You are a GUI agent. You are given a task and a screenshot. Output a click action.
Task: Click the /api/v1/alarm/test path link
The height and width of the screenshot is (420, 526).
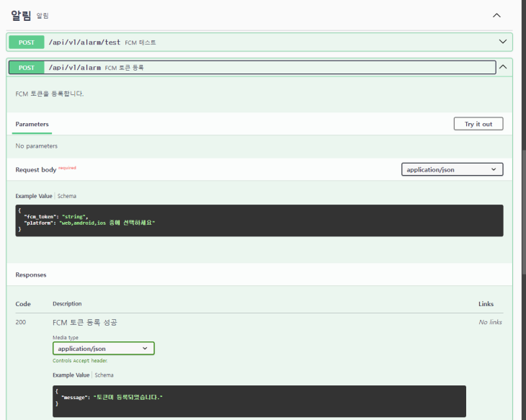84,43
